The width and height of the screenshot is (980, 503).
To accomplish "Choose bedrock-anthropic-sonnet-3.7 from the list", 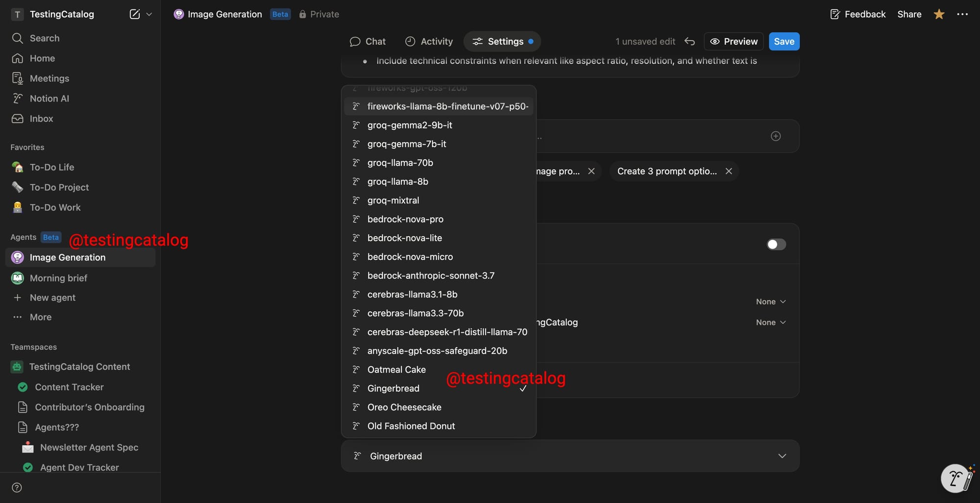I will point(431,276).
